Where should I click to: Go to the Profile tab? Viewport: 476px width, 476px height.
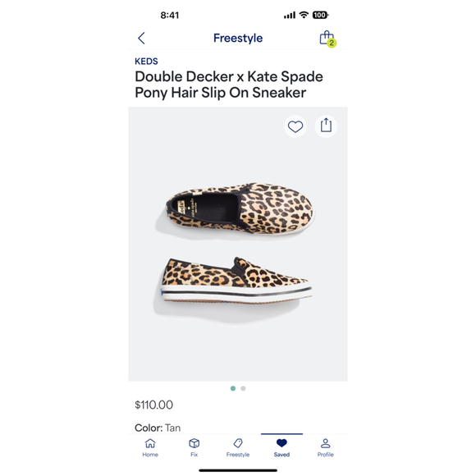(x=326, y=448)
